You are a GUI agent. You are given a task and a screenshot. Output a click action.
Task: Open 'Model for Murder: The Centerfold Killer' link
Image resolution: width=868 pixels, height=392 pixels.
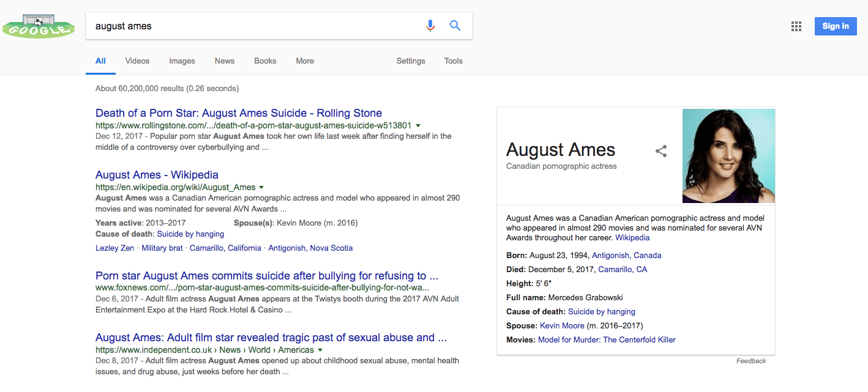click(607, 340)
